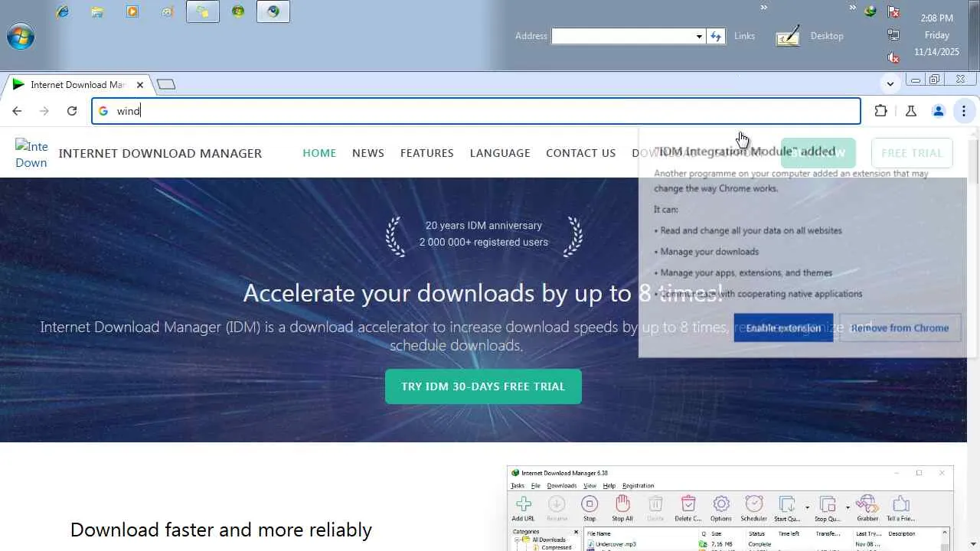Go to the HOME nav item
Image resolution: width=980 pixels, height=551 pixels.
[319, 153]
